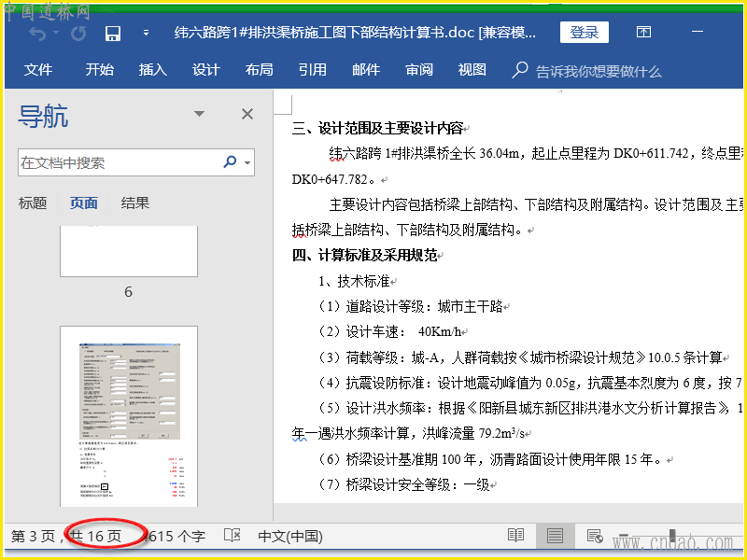Switch to the 邮件 ribbon tab
This screenshot has height=560, width=747.
click(366, 69)
